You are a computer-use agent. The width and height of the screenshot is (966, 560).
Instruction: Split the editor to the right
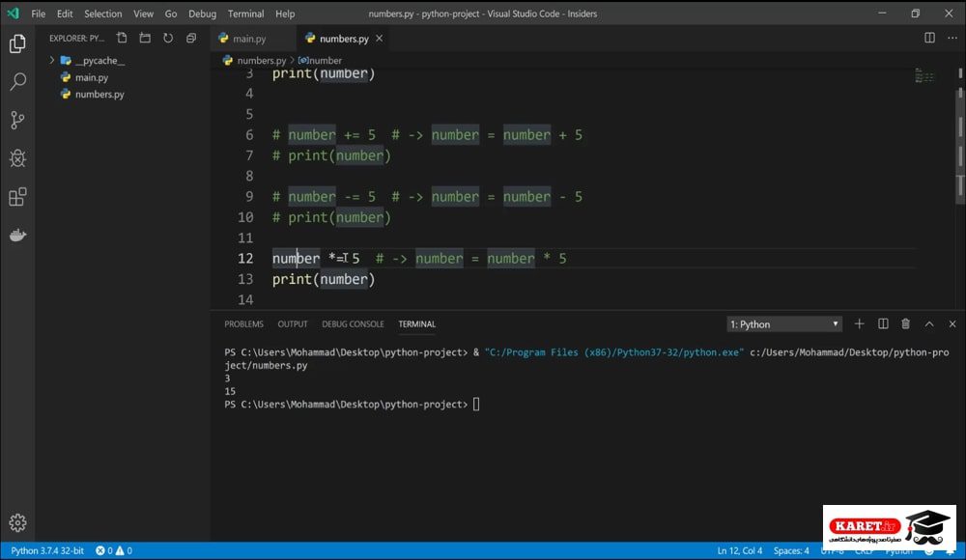click(929, 39)
